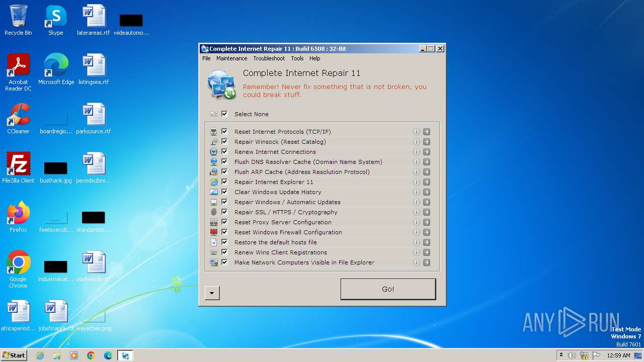Run arrow for Clear Windows Update History

[427, 192]
